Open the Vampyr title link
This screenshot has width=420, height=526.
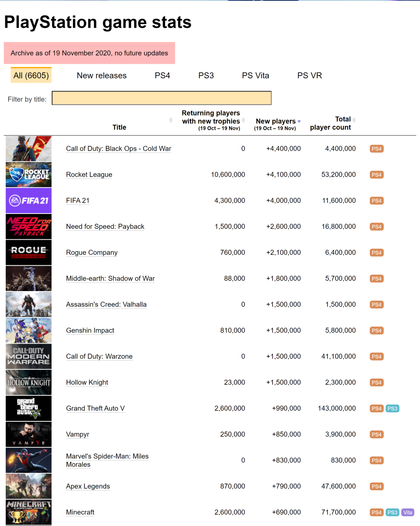(78, 435)
